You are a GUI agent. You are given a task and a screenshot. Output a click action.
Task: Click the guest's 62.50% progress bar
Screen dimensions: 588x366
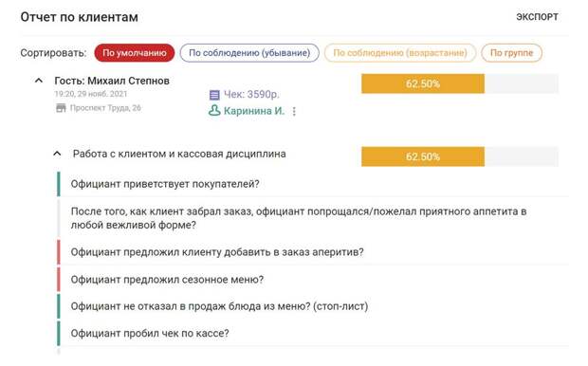tap(460, 83)
